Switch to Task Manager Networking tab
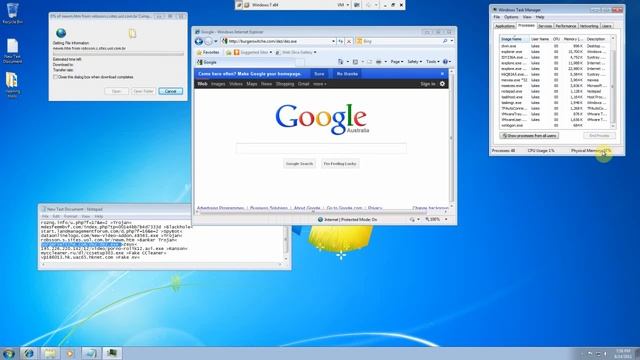Screen dimensions: 640x360 coord(589,26)
